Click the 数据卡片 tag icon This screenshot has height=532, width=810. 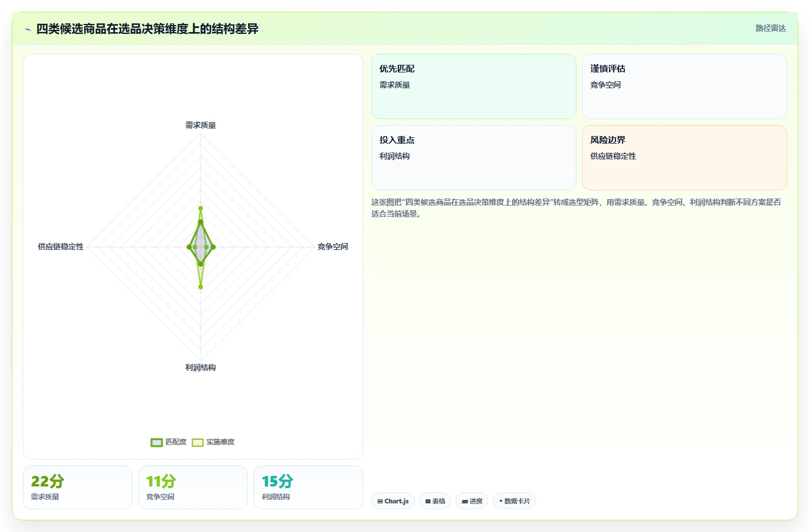click(x=500, y=501)
